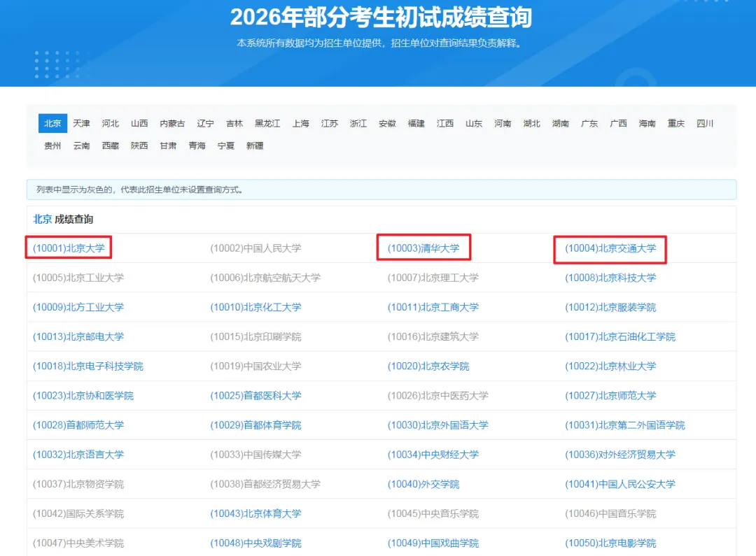Choose the 西藏 tab
Viewport: 756px width, 556px height.
coord(111,145)
